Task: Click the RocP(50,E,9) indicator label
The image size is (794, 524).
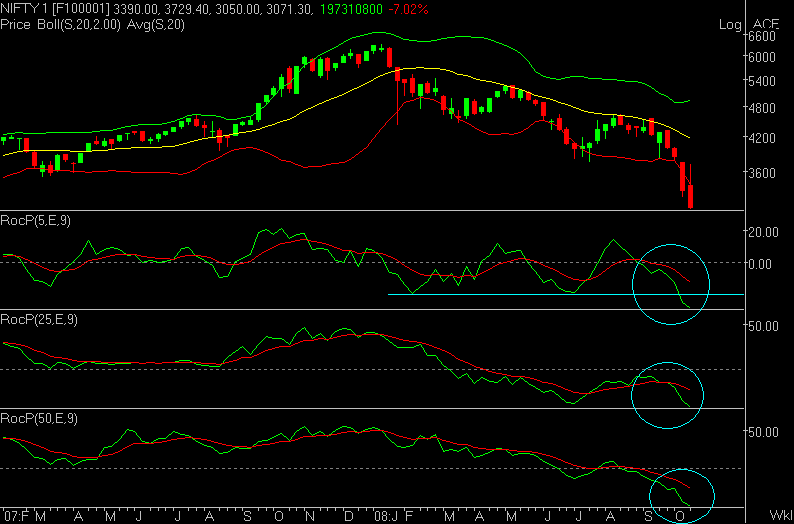Action: 39,419
